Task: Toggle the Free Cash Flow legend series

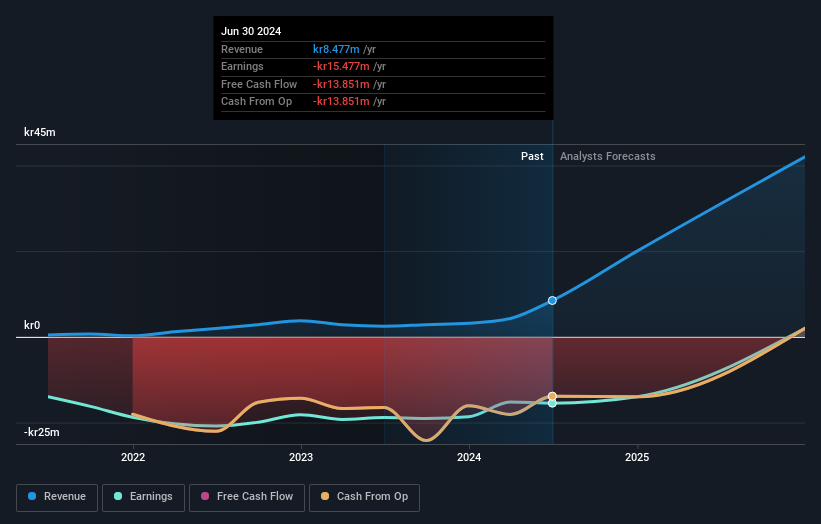Action: click(x=247, y=497)
